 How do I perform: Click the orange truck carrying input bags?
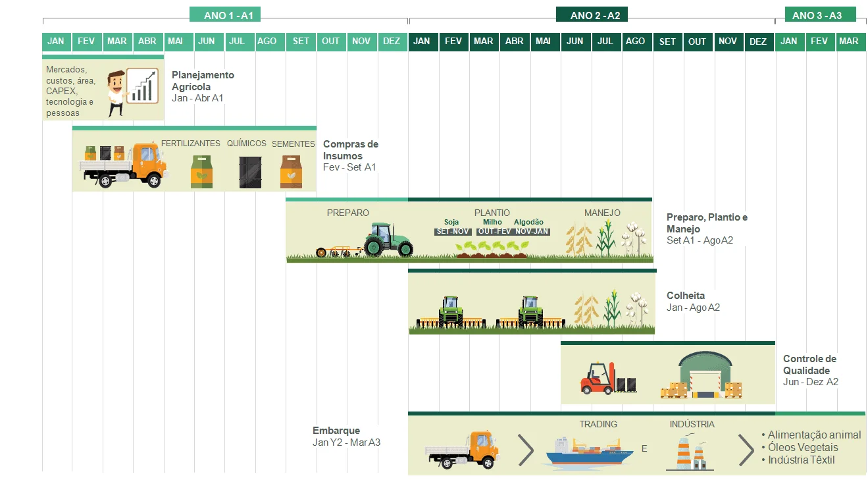pos(125,165)
